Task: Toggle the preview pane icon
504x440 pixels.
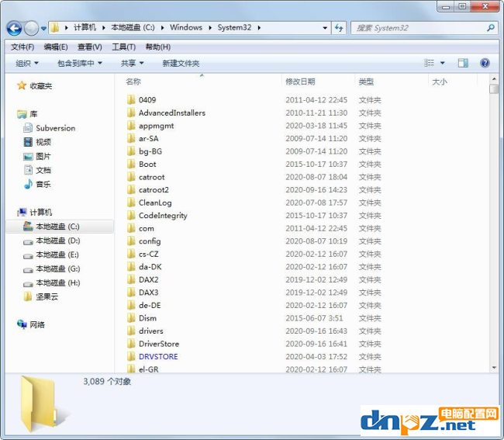Action: tap(463, 63)
